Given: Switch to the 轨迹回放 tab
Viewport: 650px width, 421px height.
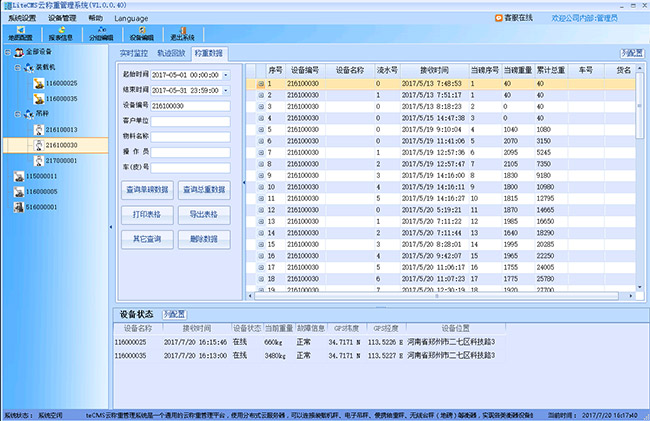Looking at the screenshot, I should [x=172, y=51].
